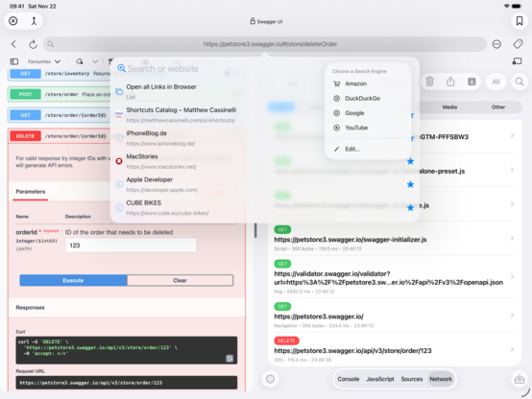Copy the curl command with clipboard icon
Image resolution: width=532 pixels, height=399 pixels.
pos(230,359)
